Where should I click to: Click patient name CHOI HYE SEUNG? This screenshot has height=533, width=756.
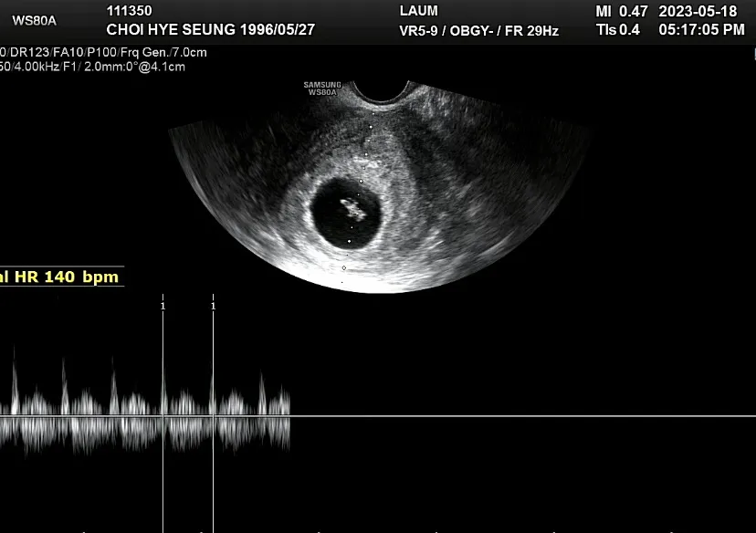point(173,29)
